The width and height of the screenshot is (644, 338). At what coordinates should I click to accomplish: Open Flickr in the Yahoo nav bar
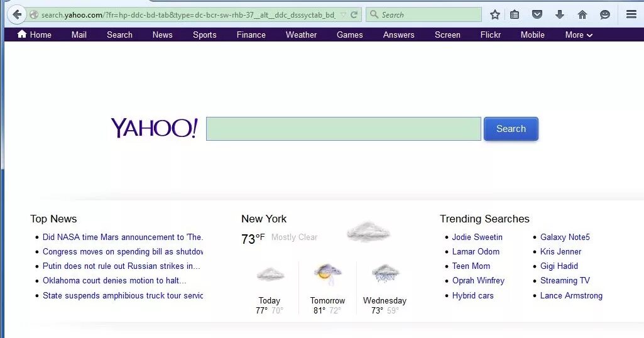tap(491, 35)
